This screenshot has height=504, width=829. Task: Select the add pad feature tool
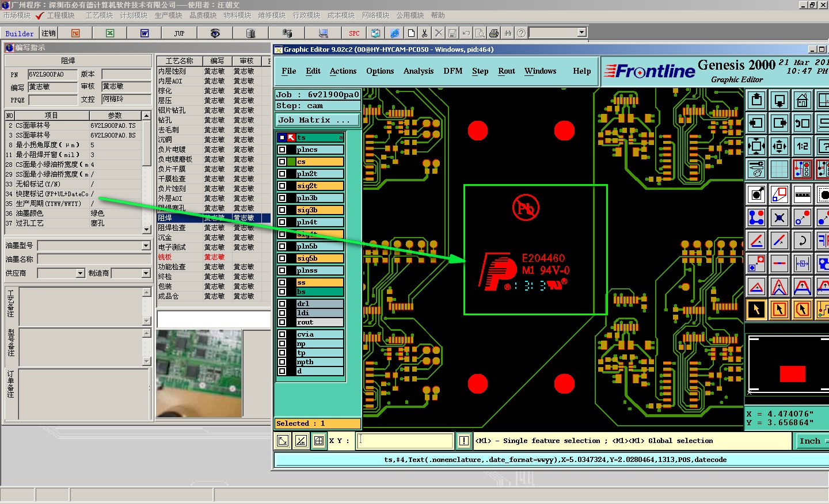(x=756, y=194)
